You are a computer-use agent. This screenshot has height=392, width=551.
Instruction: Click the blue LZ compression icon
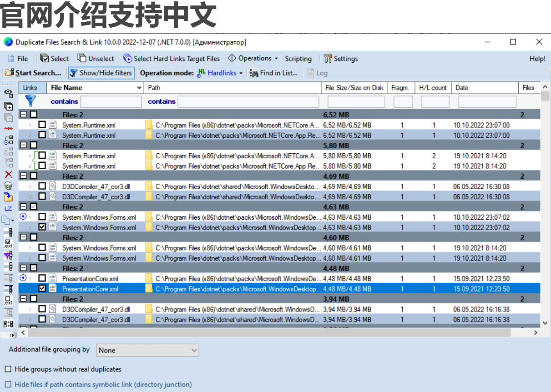click(8, 208)
